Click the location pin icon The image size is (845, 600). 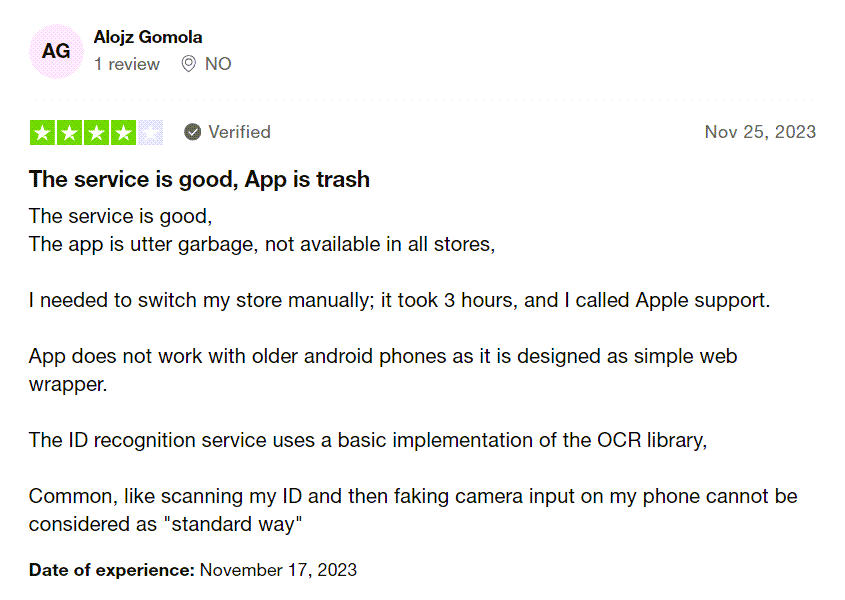coord(188,64)
